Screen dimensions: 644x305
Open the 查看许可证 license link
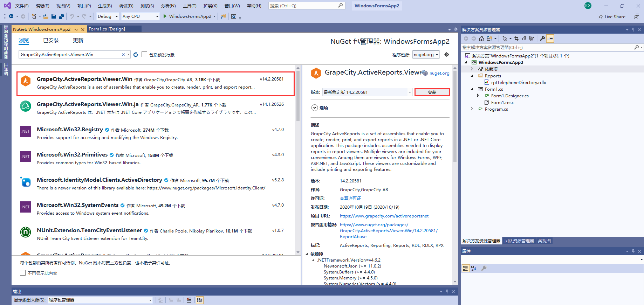350,199
